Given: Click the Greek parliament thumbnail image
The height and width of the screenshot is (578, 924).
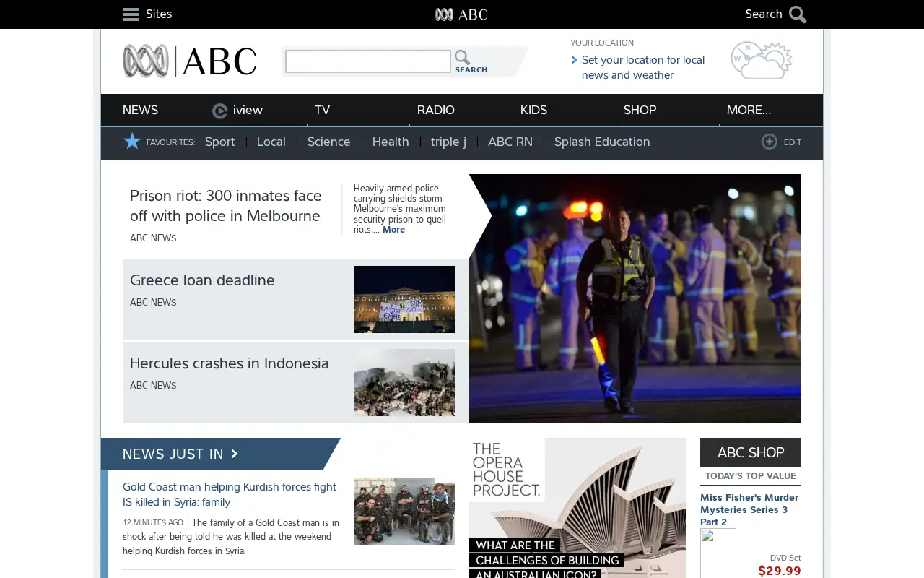Looking at the screenshot, I should click(x=404, y=299).
